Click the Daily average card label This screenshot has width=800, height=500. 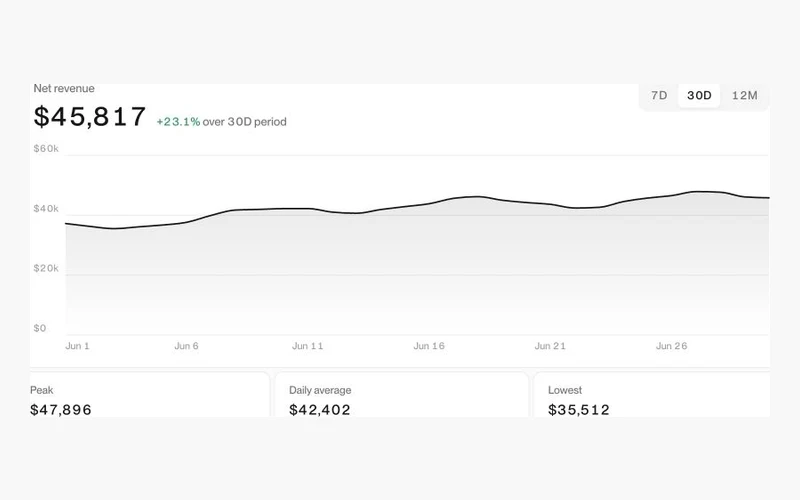(320, 390)
